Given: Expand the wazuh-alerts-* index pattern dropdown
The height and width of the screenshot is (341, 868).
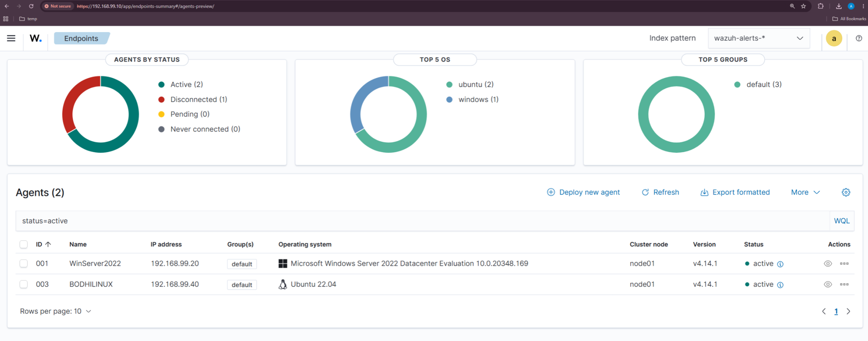Looking at the screenshot, I should pyautogui.click(x=759, y=38).
